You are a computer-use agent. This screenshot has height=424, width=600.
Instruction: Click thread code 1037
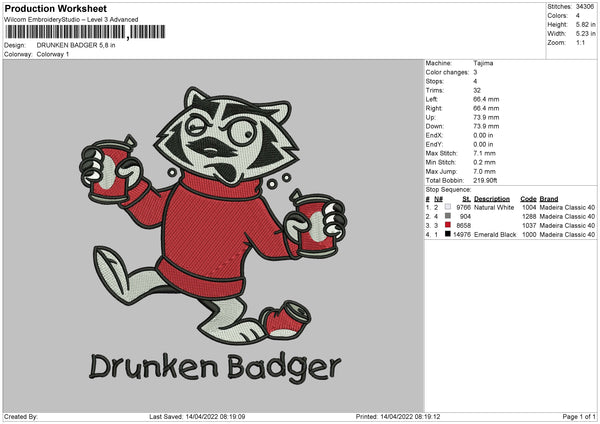(x=529, y=225)
